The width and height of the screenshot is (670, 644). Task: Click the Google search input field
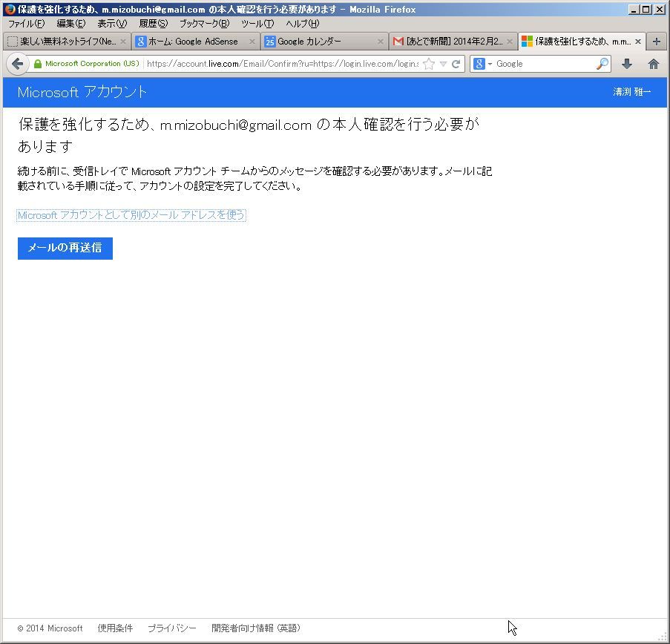(545, 64)
